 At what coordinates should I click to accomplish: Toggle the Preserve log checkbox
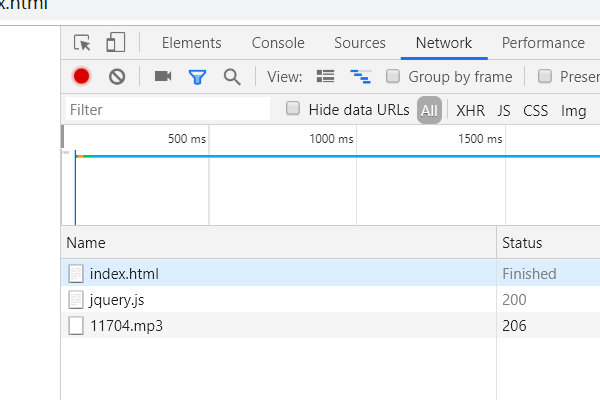pyautogui.click(x=545, y=76)
